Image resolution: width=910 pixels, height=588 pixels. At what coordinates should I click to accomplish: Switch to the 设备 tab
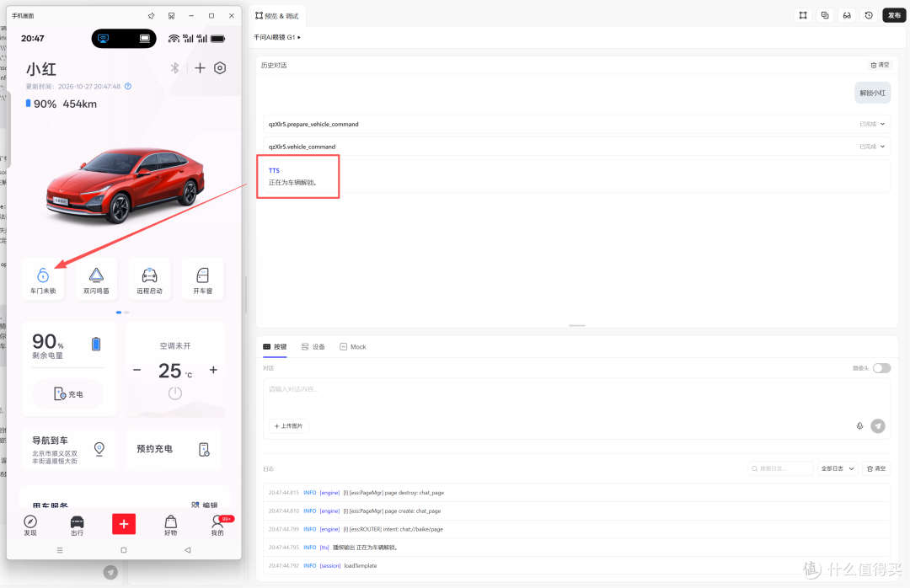click(313, 346)
